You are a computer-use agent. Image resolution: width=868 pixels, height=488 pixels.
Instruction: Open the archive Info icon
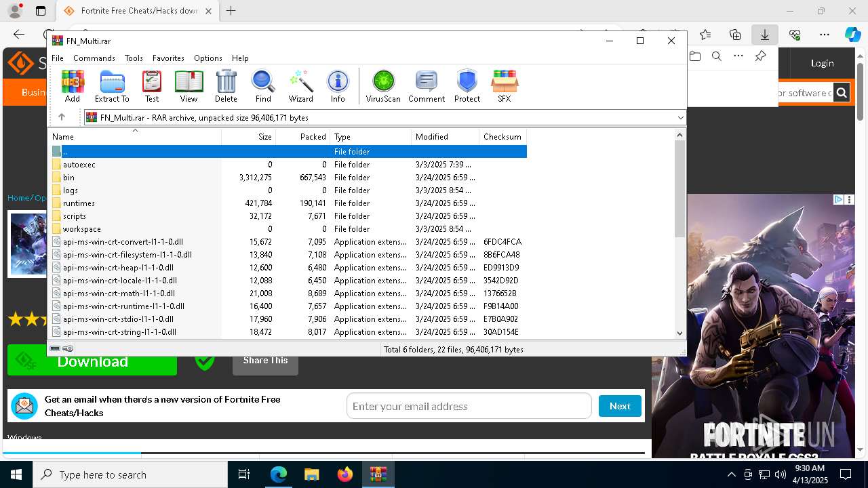(338, 86)
